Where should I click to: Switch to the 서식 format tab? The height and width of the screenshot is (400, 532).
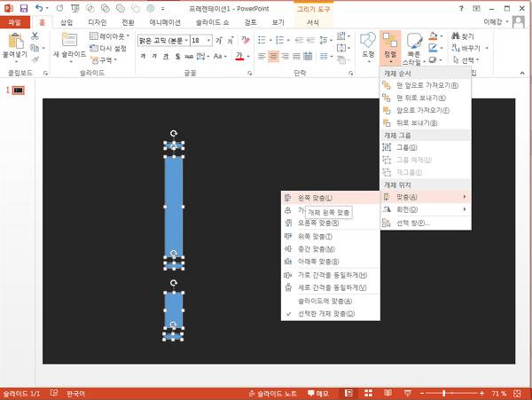click(313, 22)
